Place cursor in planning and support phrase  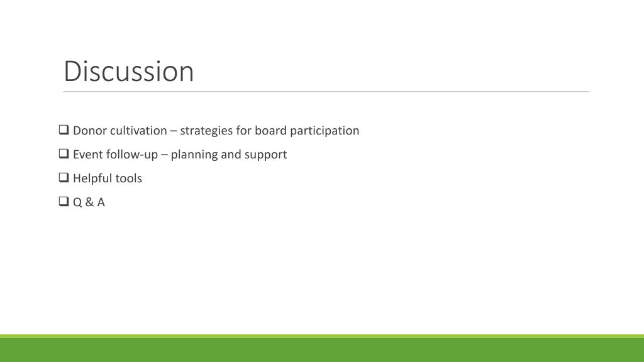(229, 155)
